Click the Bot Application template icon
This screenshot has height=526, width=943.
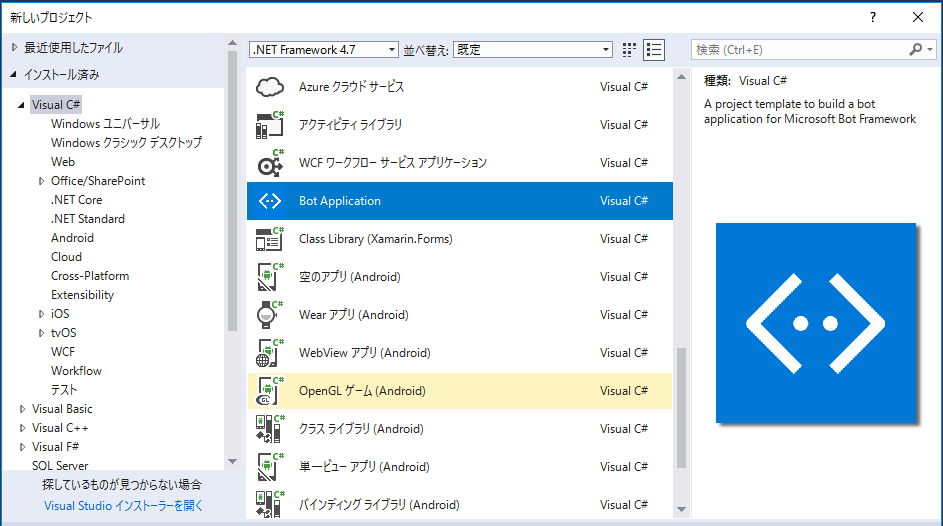pos(269,201)
